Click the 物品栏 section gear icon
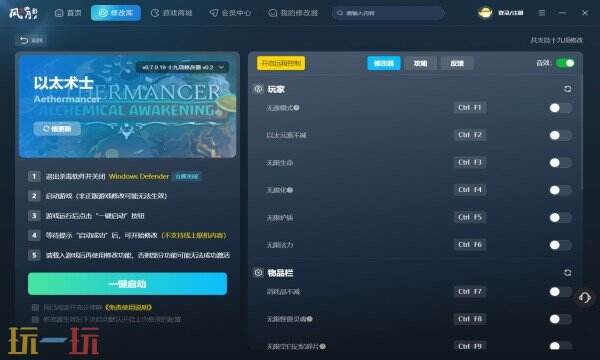This screenshot has width=600, height=360. click(258, 273)
